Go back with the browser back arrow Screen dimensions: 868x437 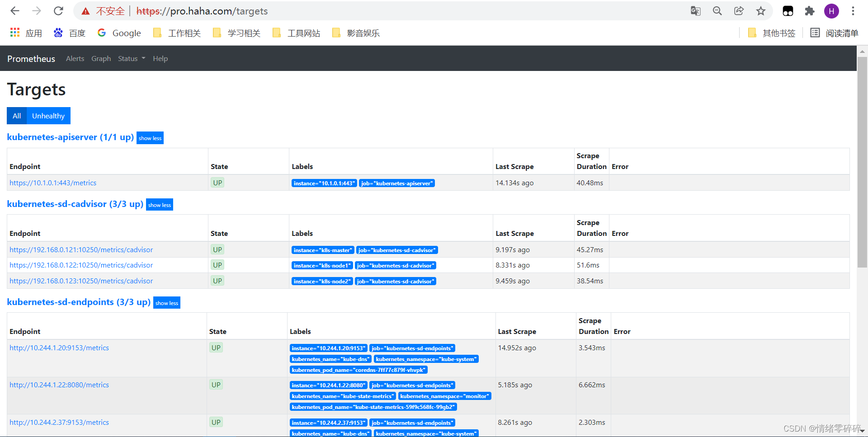[15, 11]
